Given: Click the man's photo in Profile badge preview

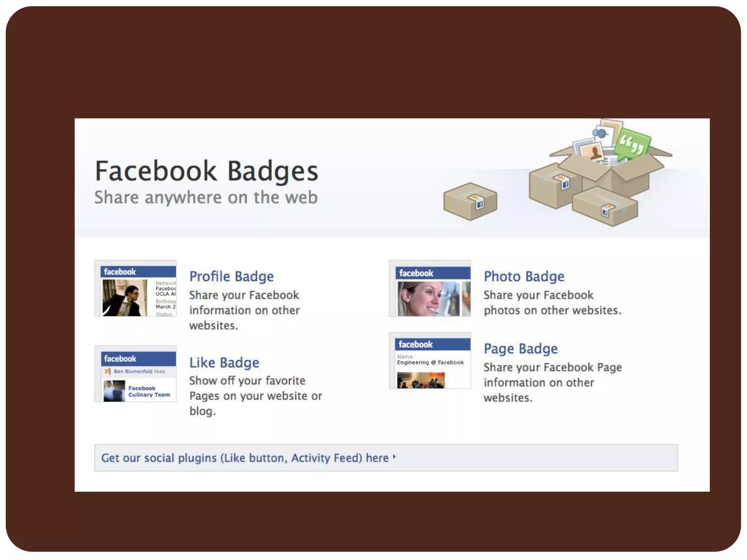Looking at the screenshot, I should click(125, 298).
